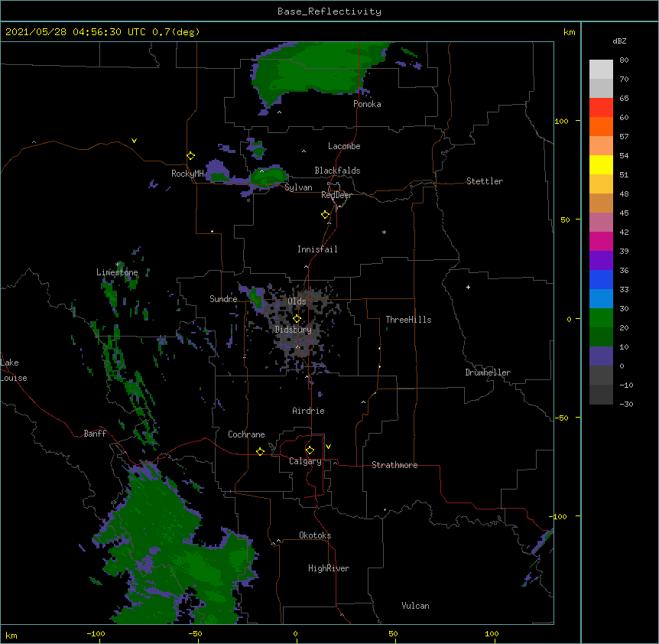This screenshot has height=644, width=659.
Task: Click the Cochrane town label
Action: tap(246, 434)
